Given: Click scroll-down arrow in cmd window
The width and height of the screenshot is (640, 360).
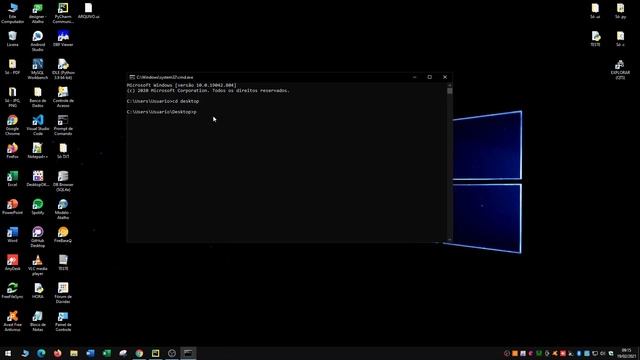Looking at the screenshot, I should (449, 240).
